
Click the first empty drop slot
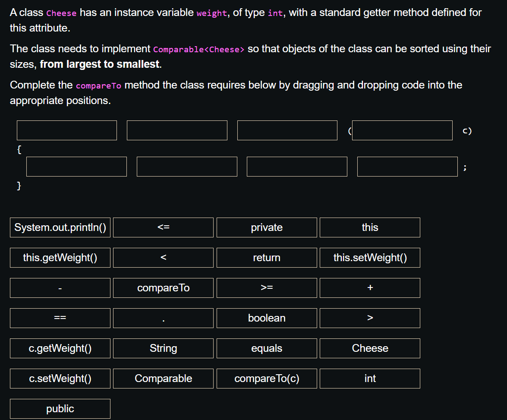pyautogui.click(x=66, y=130)
